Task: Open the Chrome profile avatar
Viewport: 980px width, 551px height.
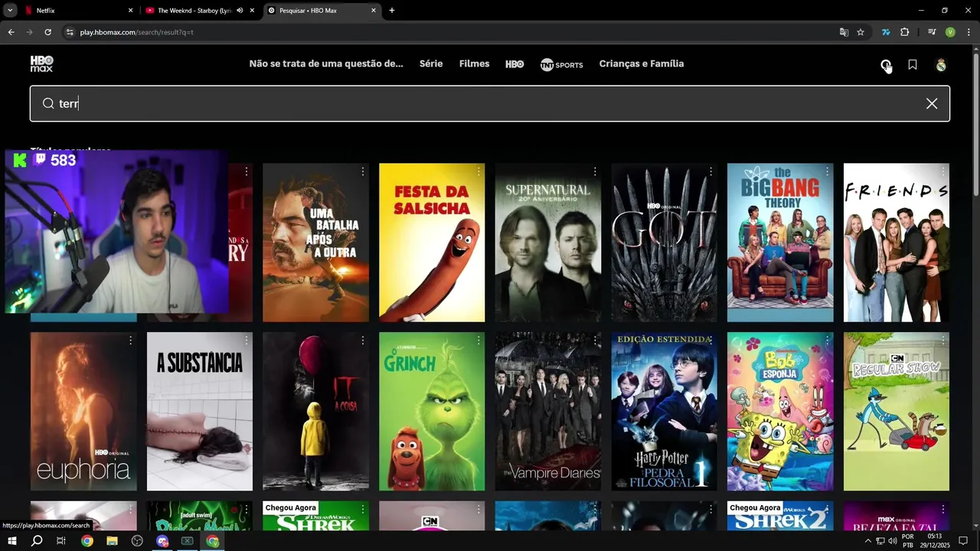Action: pyautogui.click(x=950, y=32)
